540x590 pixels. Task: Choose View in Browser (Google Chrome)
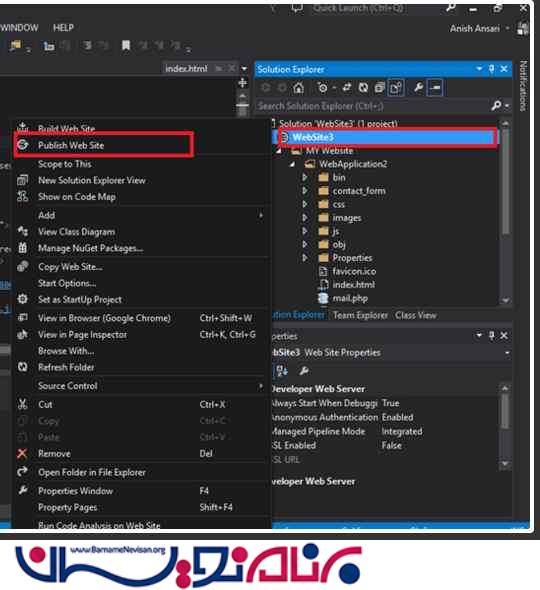click(104, 318)
